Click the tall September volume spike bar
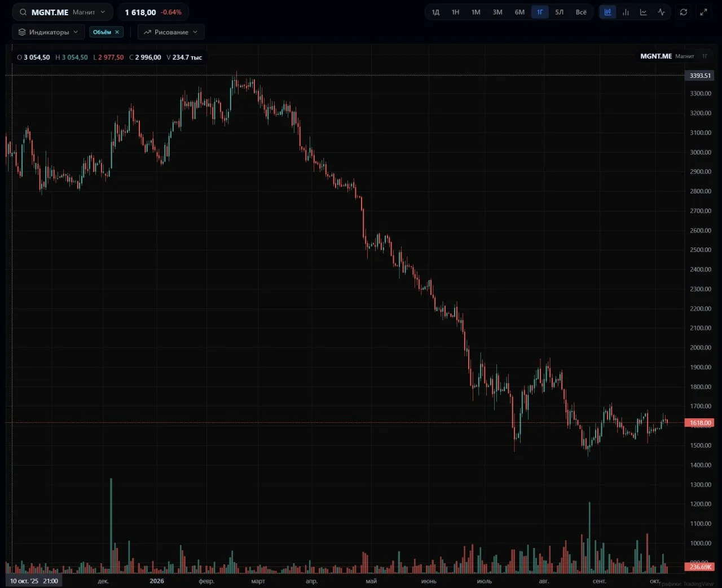Viewport: 722px width, 588px height. click(x=589, y=537)
